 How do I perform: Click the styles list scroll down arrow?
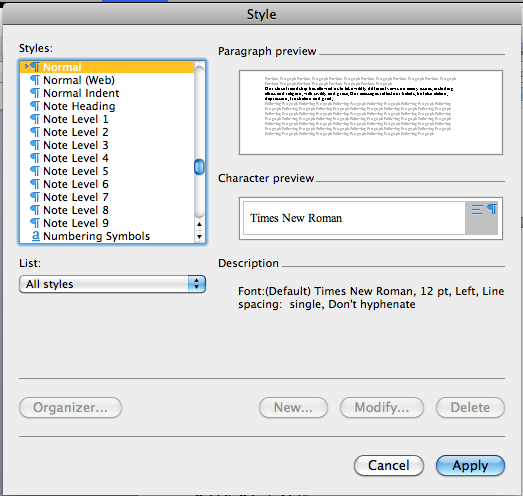[199, 237]
